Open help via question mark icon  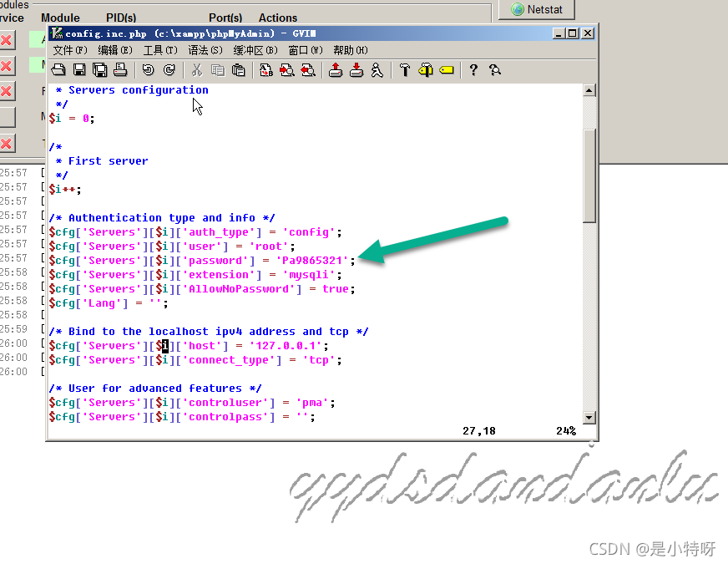pos(473,69)
